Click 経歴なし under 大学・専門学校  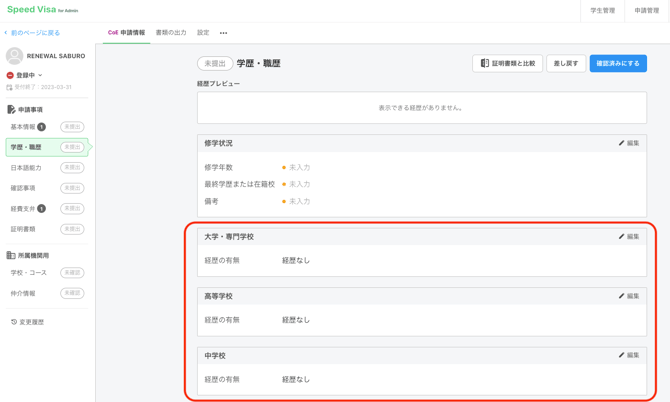point(296,260)
